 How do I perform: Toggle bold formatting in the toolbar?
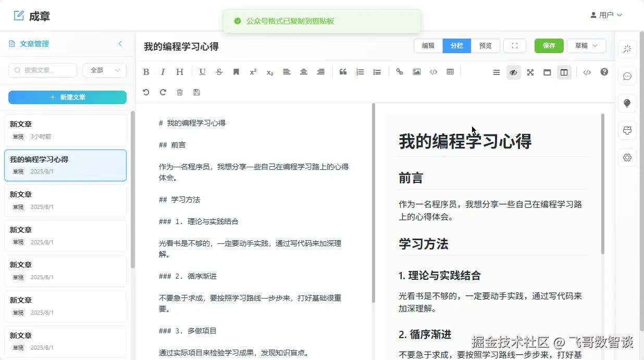(146, 72)
